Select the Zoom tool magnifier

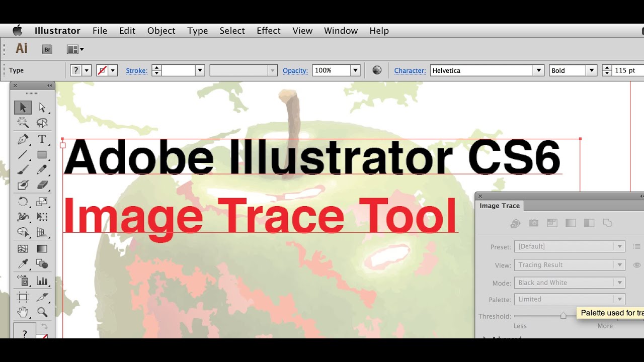tap(42, 312)
